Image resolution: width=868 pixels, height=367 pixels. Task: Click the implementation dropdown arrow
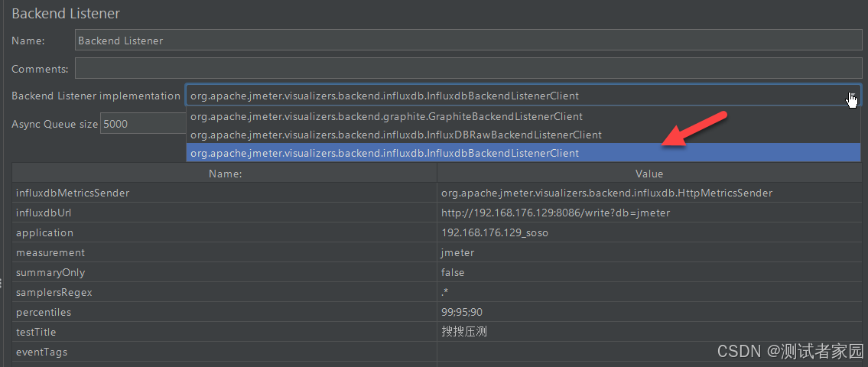point(853,96)
